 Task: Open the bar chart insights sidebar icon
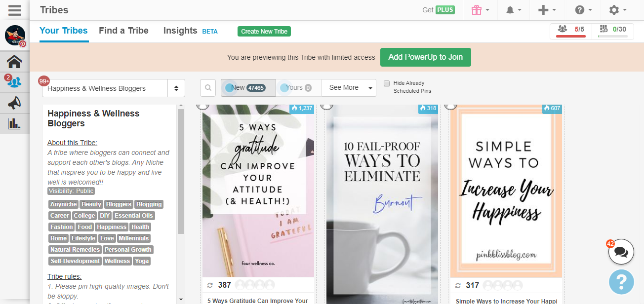point(14,123)
